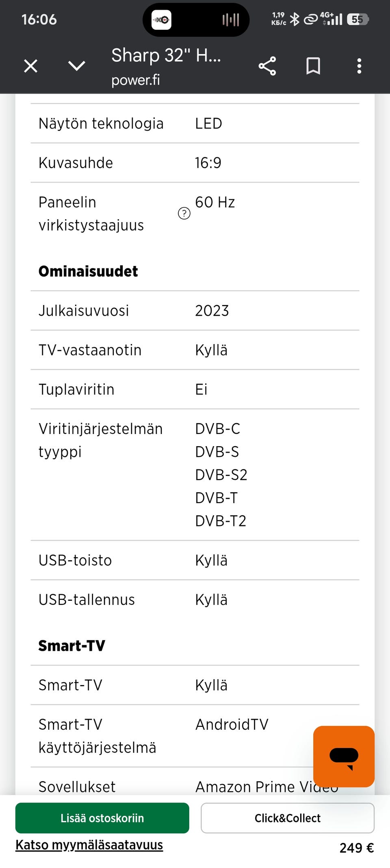Close the product page with the X
The height and width of the screenshot is (868, 390).
pos(30,66)
